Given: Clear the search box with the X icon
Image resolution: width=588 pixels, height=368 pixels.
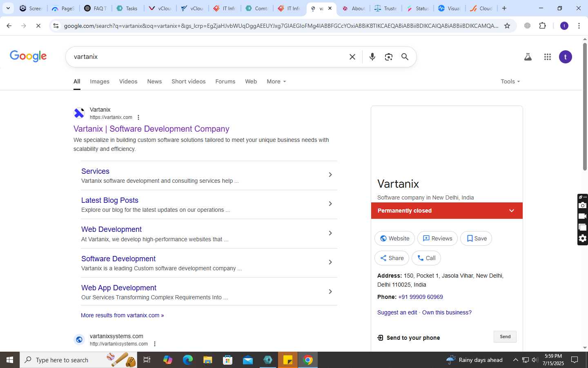Looking at the screenshot, I should [x=352, y=57].
